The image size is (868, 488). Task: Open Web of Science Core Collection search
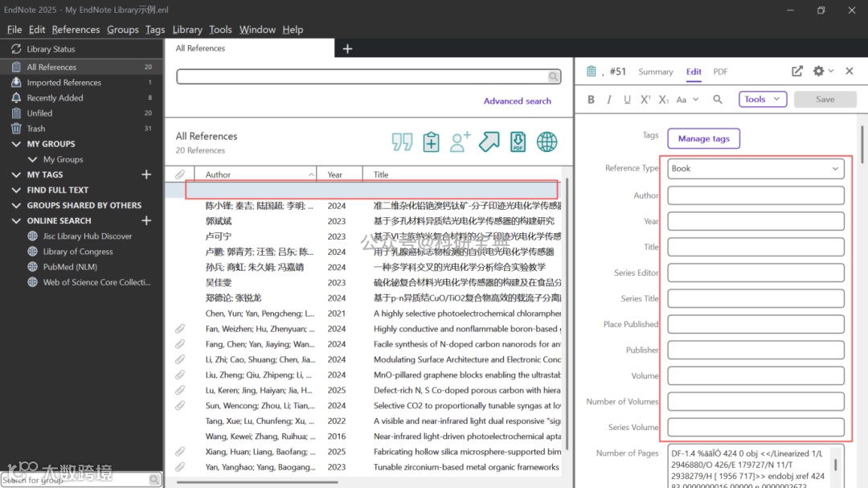97,282
